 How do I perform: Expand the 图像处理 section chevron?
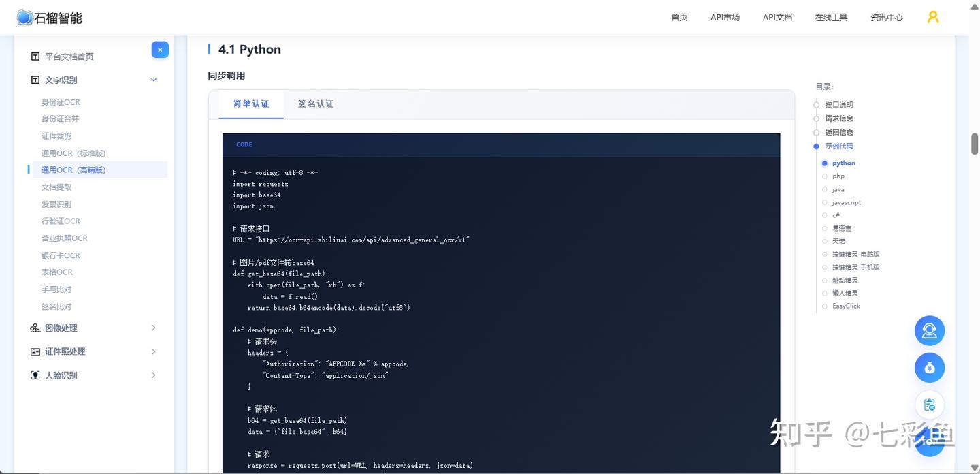(x=154, y=328)
